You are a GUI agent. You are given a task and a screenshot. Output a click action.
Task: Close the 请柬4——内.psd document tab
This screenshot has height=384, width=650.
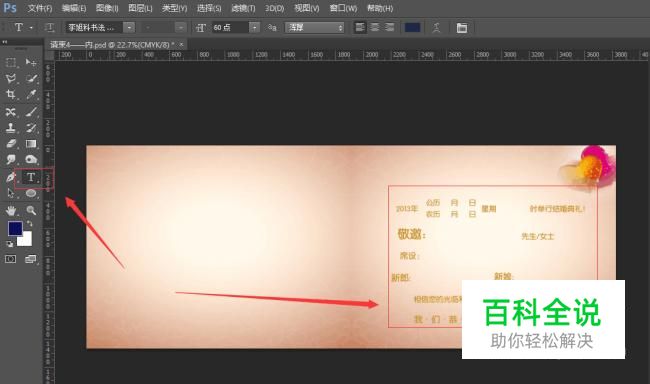click(x=182, y=44)
